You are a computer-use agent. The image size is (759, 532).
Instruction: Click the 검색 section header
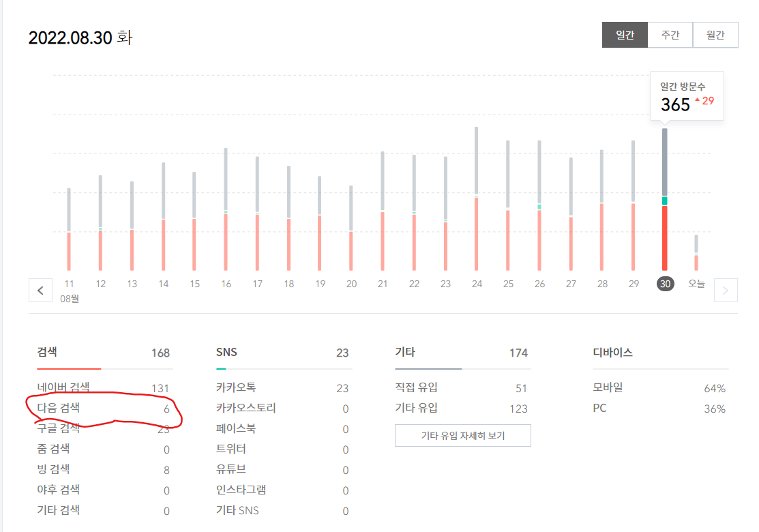click(48, 352)
